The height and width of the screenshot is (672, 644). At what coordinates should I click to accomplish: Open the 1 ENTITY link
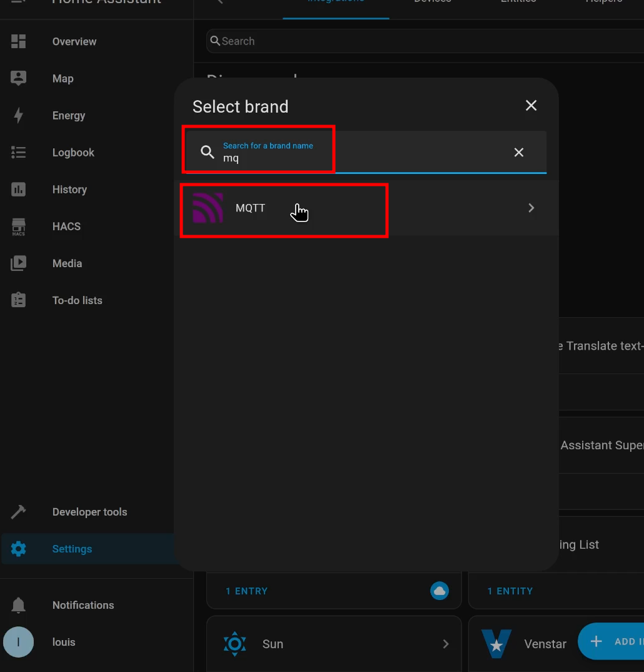click(510, 591)
